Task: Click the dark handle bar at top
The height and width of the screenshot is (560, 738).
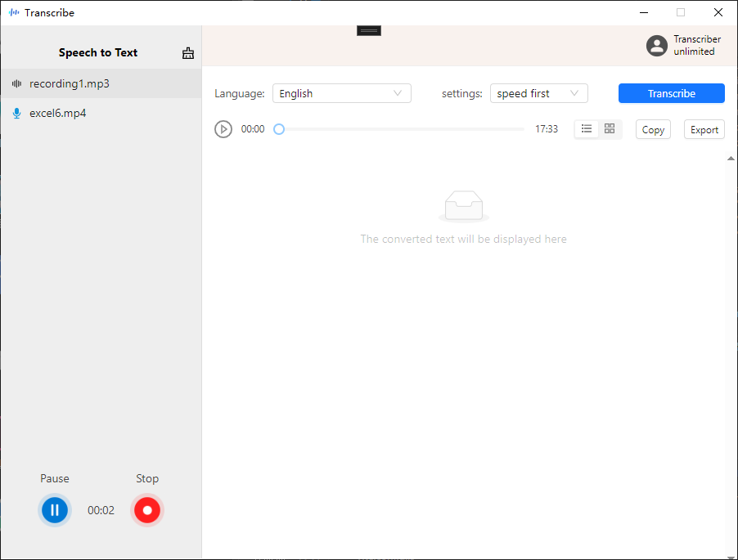Action: click(x=369, y=31)
